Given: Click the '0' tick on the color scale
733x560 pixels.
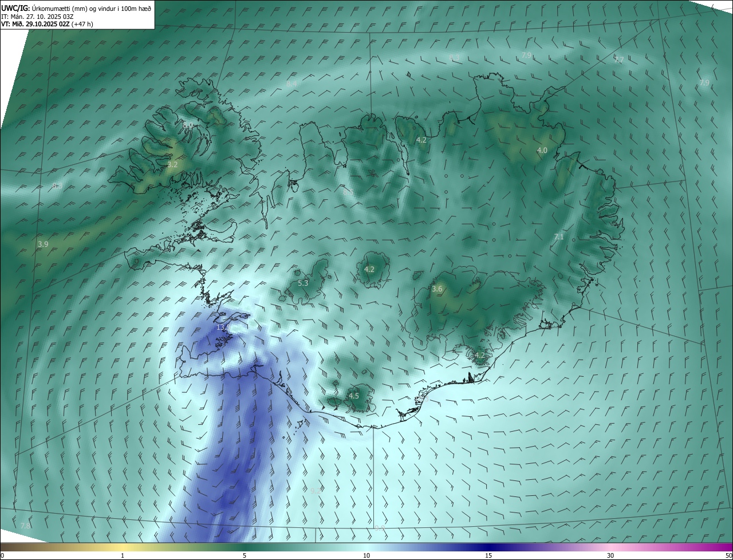Looking at the screenshot, I should pyautogui.click(x=2, y=555).
